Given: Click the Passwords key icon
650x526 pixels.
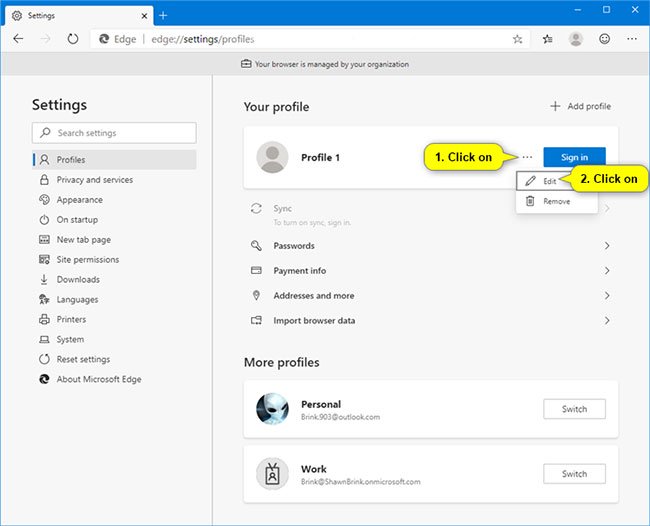Looking at the screenshot, I should [256, 245].
